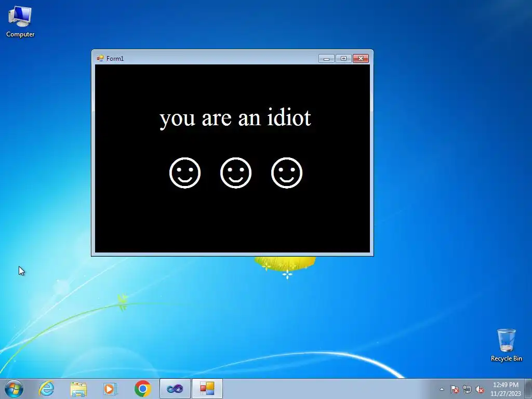Minimize the Form1 window

click(x=326, y=59)
